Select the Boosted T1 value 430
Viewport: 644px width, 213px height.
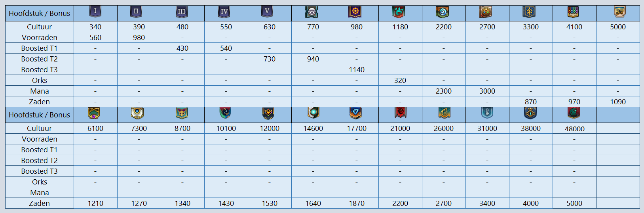point(182,48)
